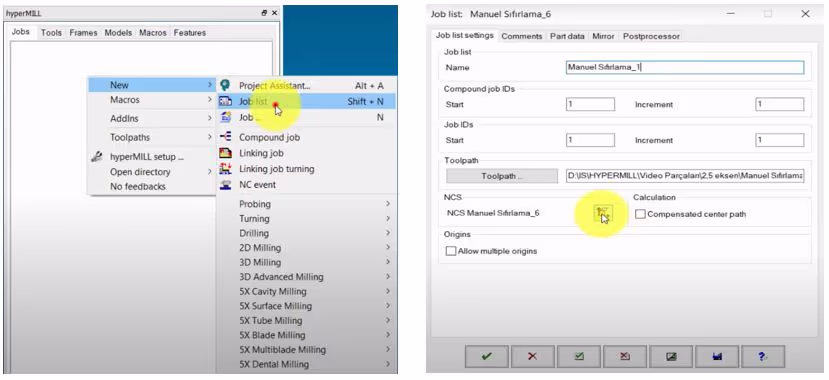Select the Job list settings tab
Screen dimensions: 829x380
tap(465, 35)
